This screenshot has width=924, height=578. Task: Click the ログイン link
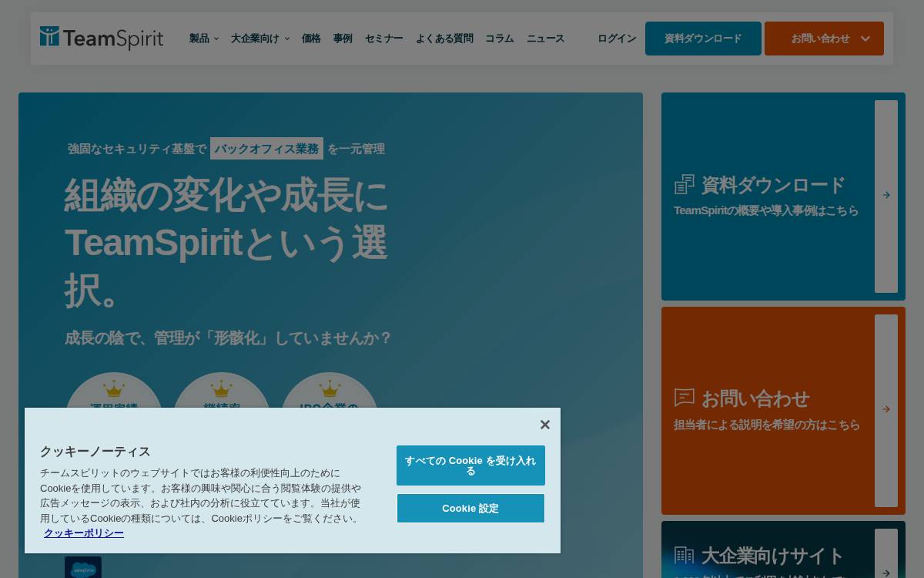617,39
